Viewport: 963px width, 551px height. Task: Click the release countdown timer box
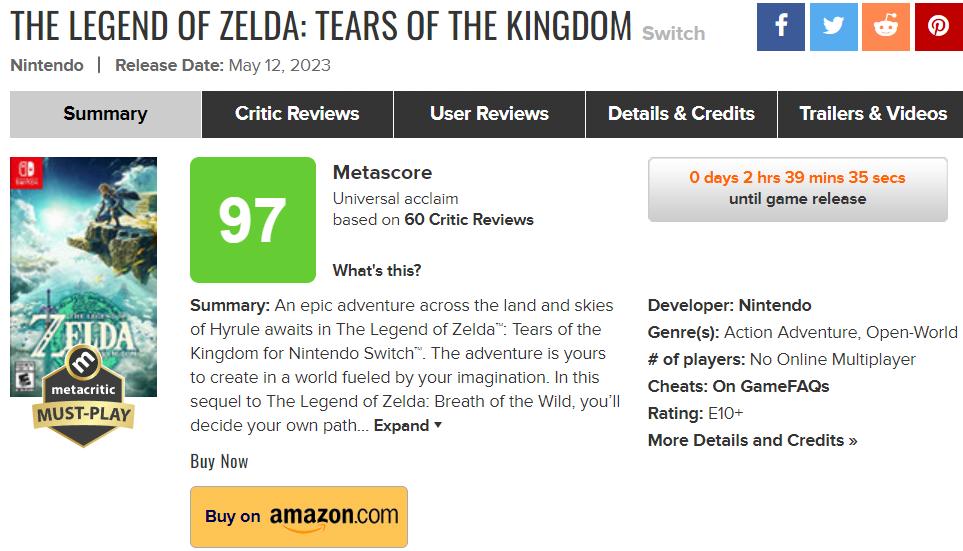click(x=797, y=189)
